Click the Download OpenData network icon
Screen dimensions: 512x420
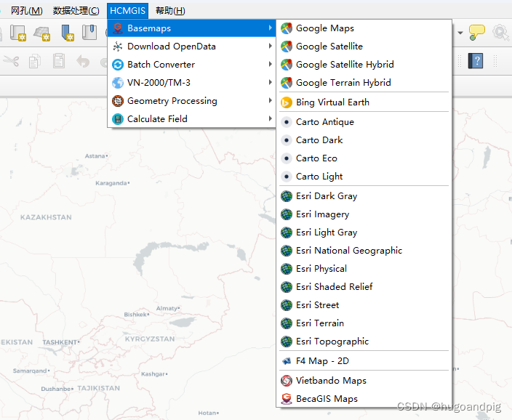pos(118,47)
